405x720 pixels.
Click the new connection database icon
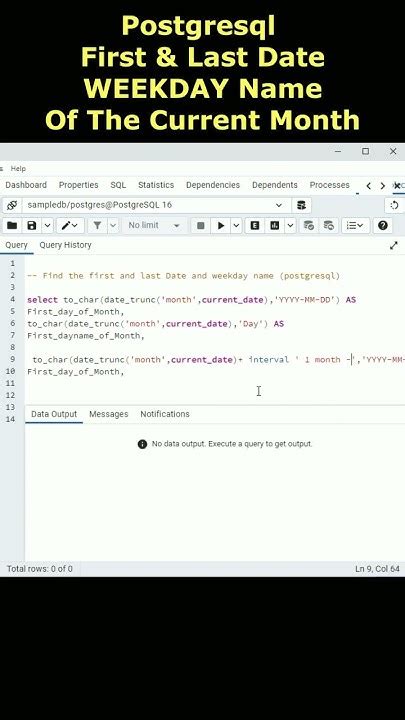[301, 205]
